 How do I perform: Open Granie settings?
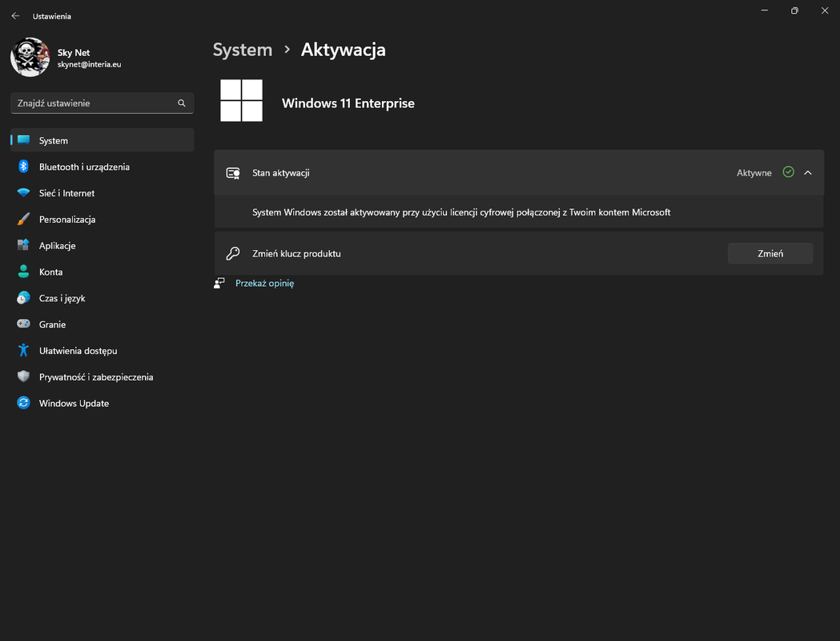tap(102, 325)
